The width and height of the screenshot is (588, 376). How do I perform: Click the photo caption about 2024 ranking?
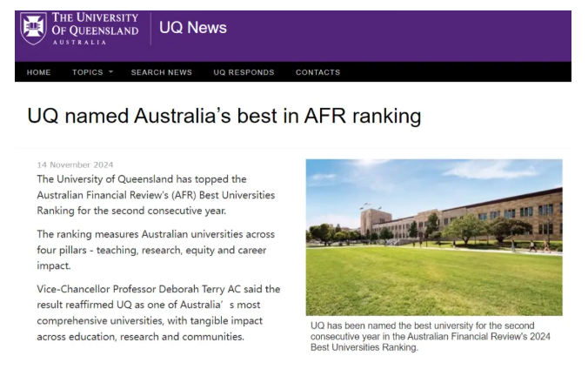click(430, 337)
